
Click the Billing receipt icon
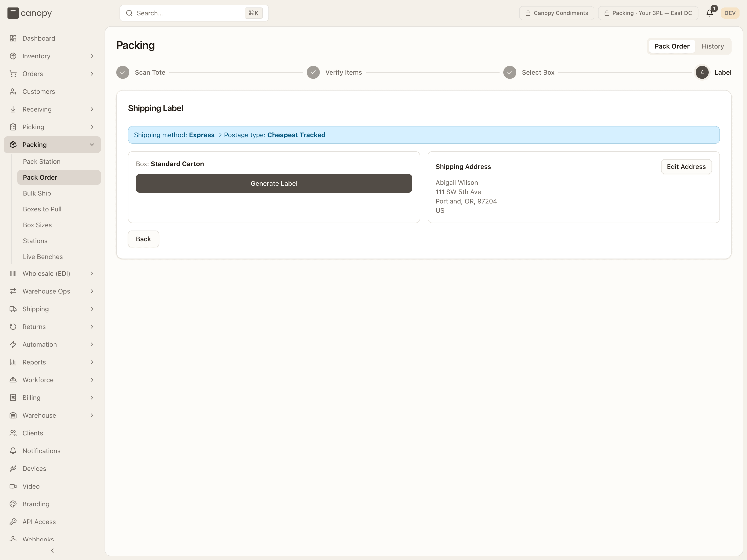13,398
